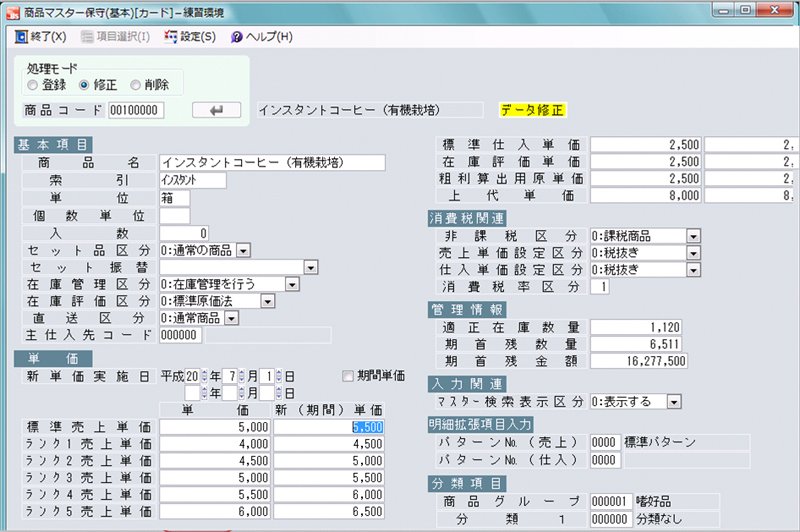Click the 項目選択(I) toolbar icon

pos(87,37)
